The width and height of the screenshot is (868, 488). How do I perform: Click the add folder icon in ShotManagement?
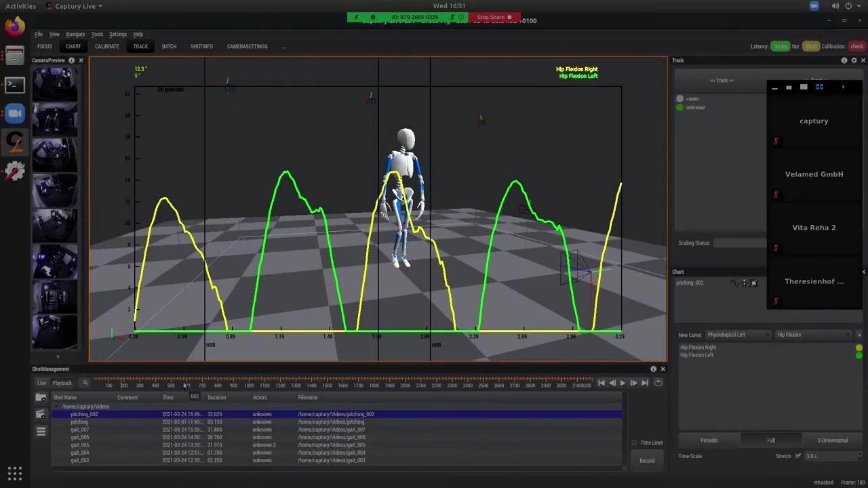(x=41, y=398)
